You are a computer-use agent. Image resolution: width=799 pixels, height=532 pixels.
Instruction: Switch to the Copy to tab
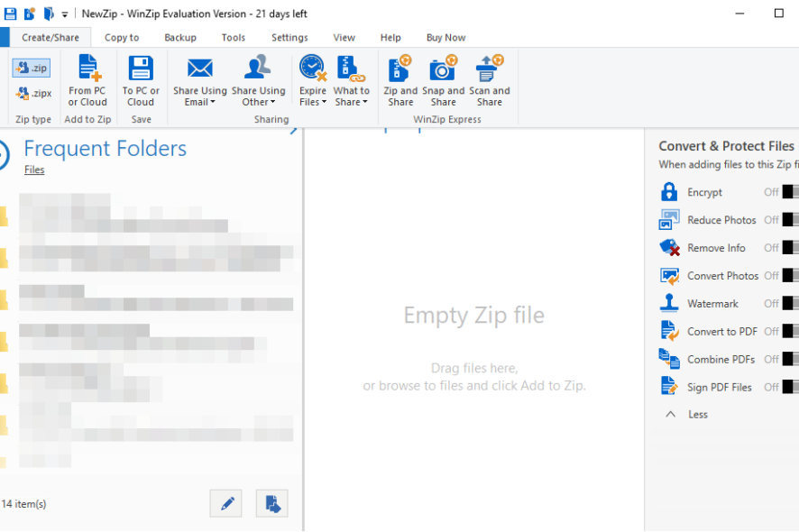(122, 37)
